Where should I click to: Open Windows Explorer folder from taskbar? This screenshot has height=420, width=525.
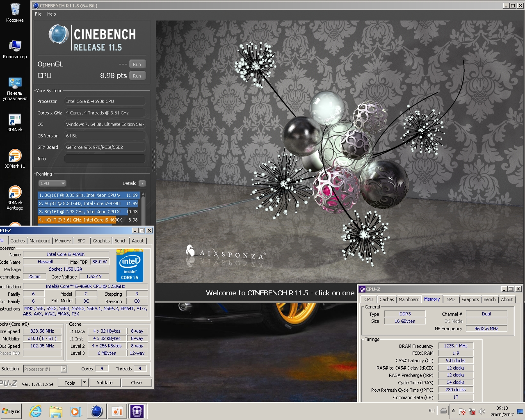pyautogui.click(x=56, y=411)
